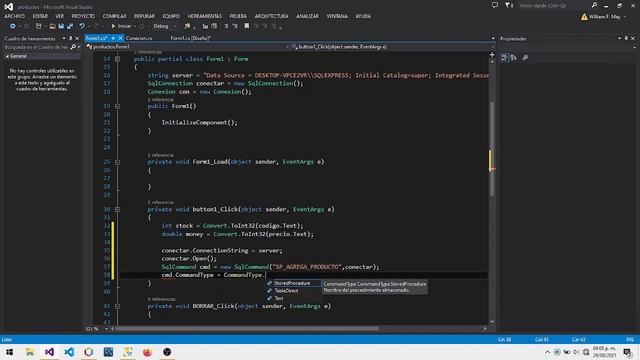Close the Form1.cs editor tab
This screenshot has height=360, width=640.
[120, 38]
